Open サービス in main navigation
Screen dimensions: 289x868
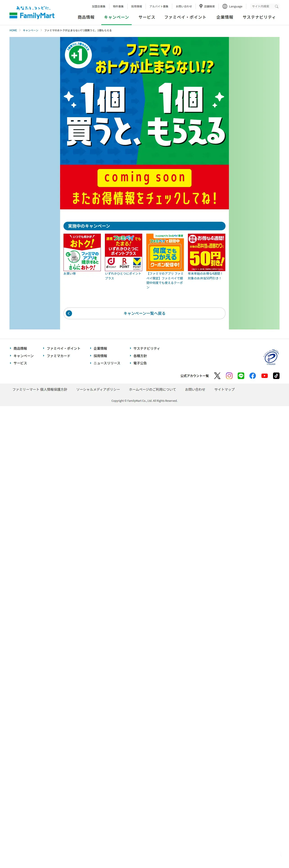[147, 17]
